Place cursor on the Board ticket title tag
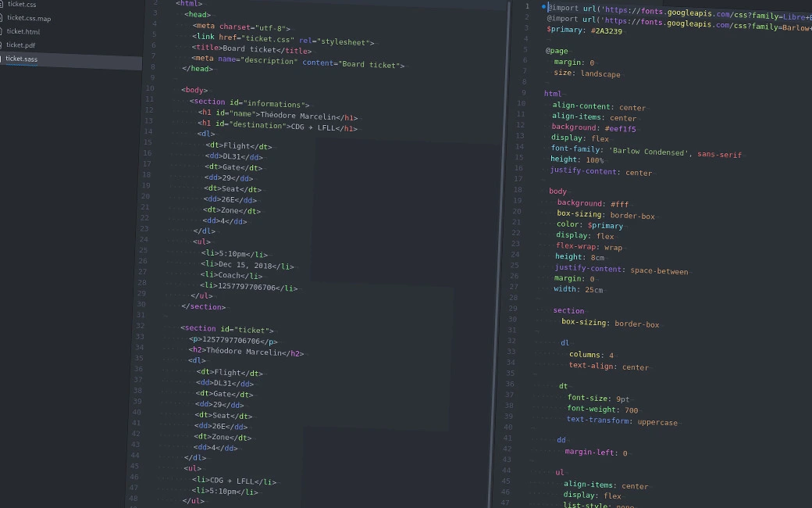Screen dimensions: 812x508 [x=251, y=51]
